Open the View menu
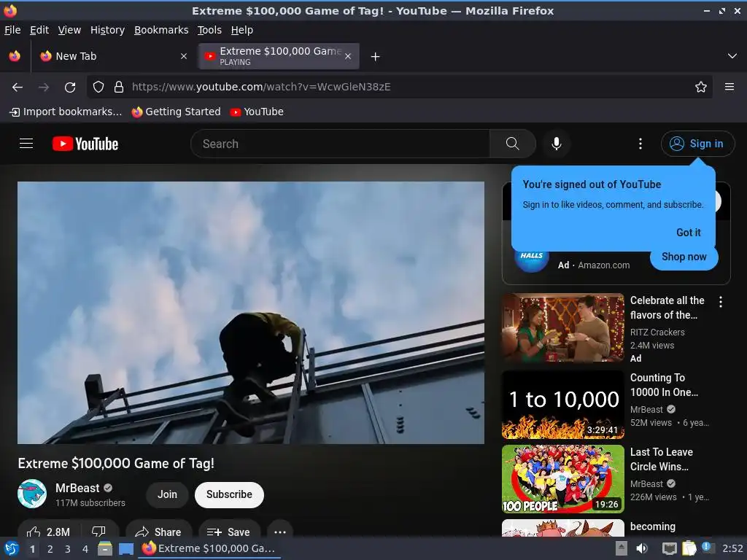Screen dimensions: 747x560 (69, 30)
